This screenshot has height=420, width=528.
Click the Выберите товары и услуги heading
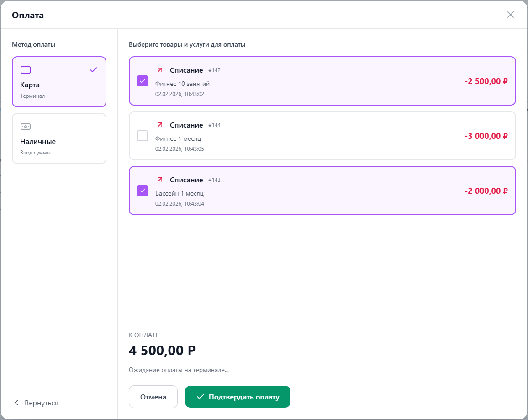click(x=187, y=44)
